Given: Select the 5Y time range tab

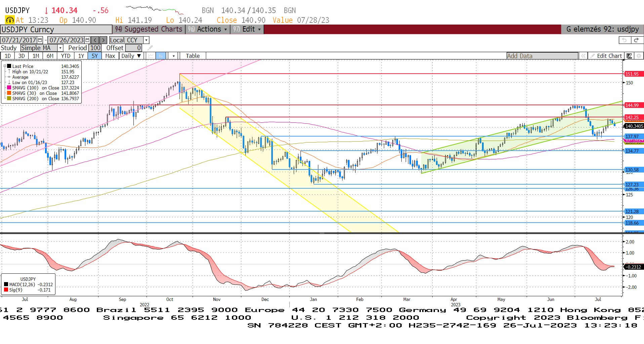Looking at the screenshot, I should coord(95,56).
